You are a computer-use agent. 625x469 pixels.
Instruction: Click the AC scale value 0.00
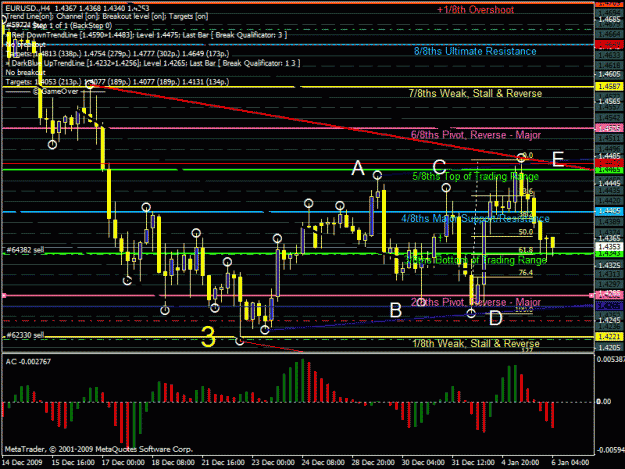click(604, 402)
